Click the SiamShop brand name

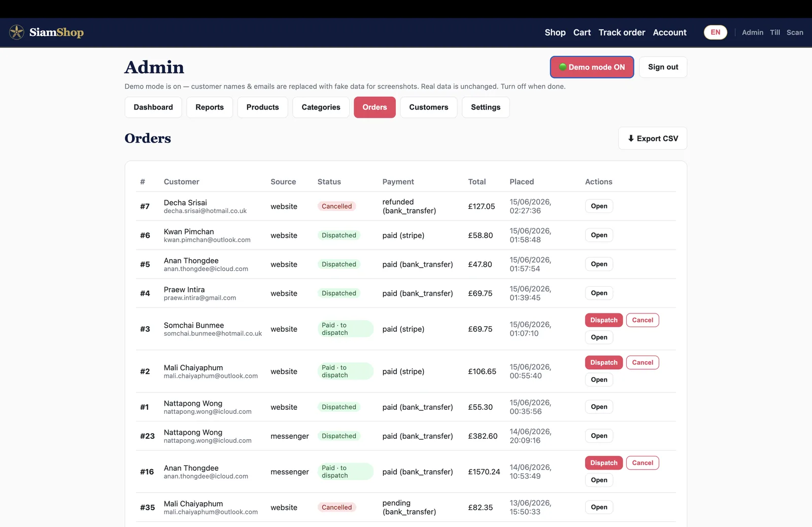(56, 32)
